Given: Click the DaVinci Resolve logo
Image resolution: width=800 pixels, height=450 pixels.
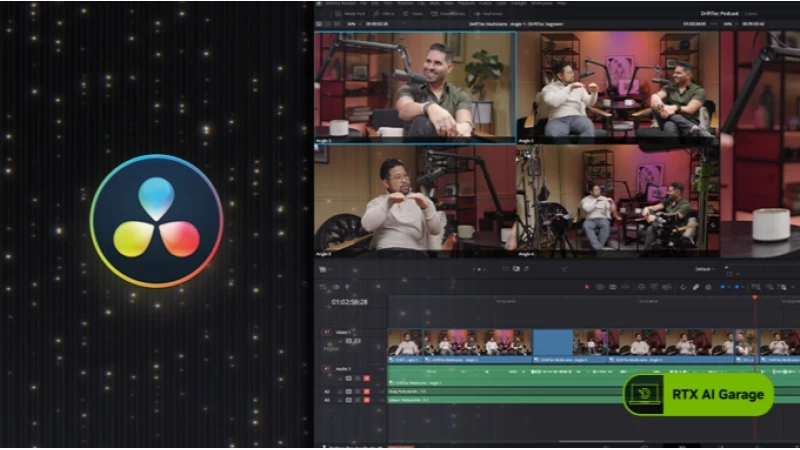Looking at the screenshot, I should (x=156, y=221).
